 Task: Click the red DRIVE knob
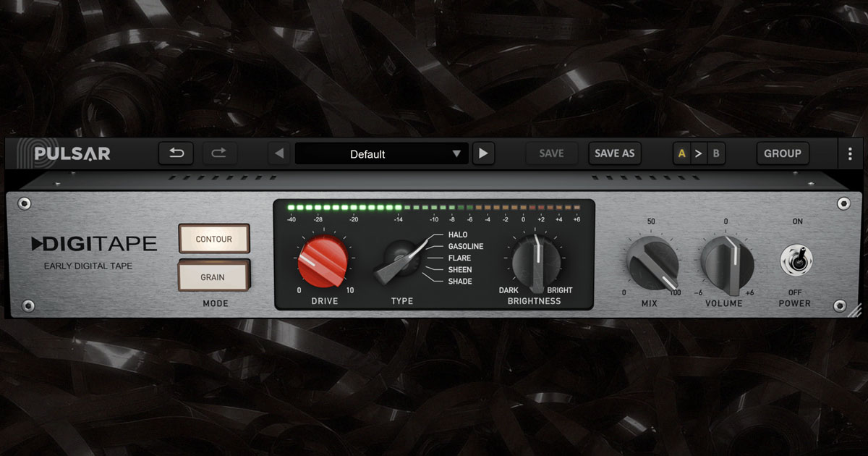click(325, 261)
